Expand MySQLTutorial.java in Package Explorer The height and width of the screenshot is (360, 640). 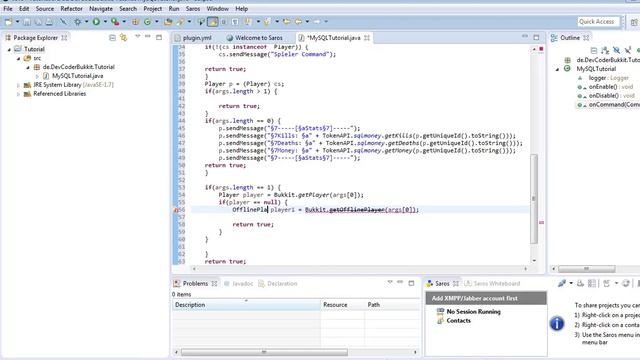(x=37, y=76)
